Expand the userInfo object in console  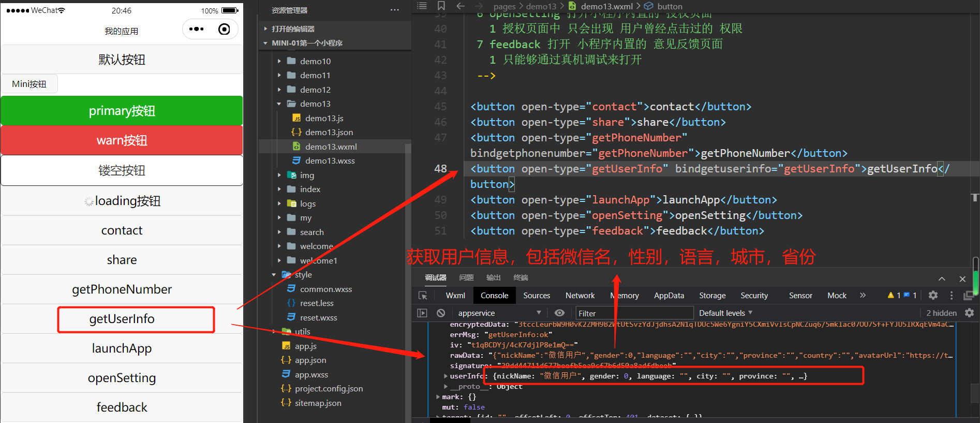(446, 376)
